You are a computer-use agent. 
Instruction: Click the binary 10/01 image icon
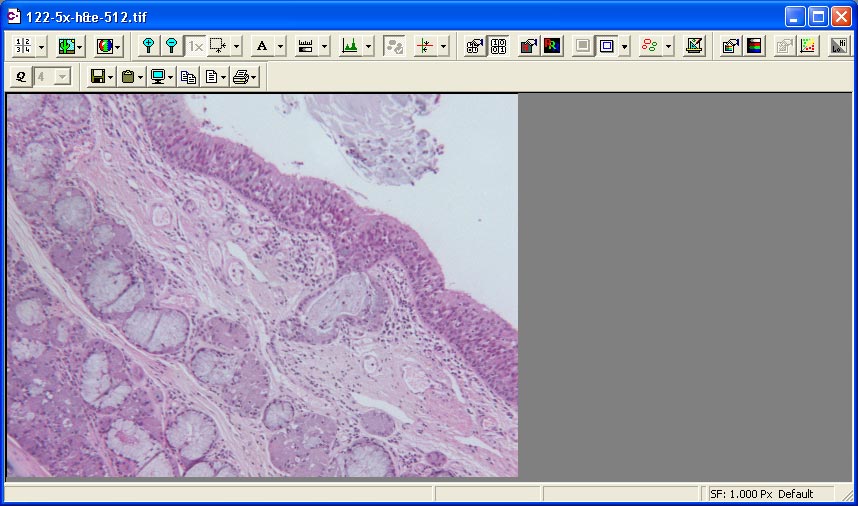click(x=497, y=46)
